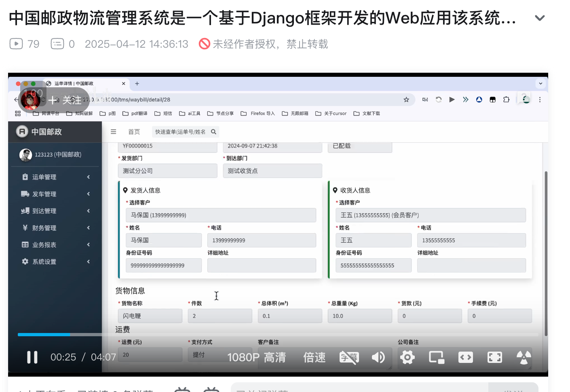Expand 运单管理 menu
The width and height of the screenshot is (570, 392).
tap(55, 177)
